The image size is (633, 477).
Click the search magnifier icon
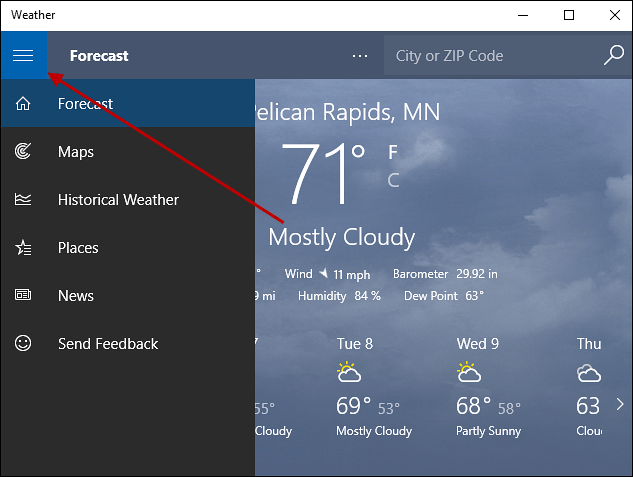click(x=614, y=55)
